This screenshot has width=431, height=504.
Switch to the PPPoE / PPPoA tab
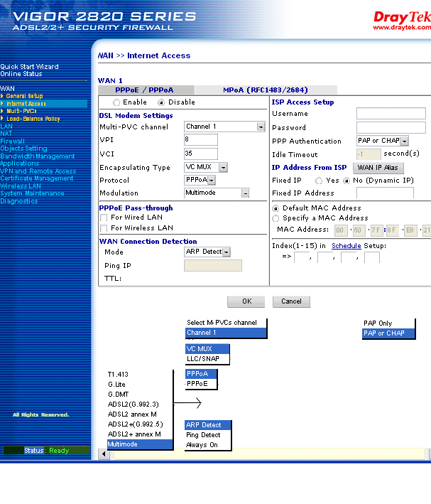pyautogui.click(x=146, y=90)
